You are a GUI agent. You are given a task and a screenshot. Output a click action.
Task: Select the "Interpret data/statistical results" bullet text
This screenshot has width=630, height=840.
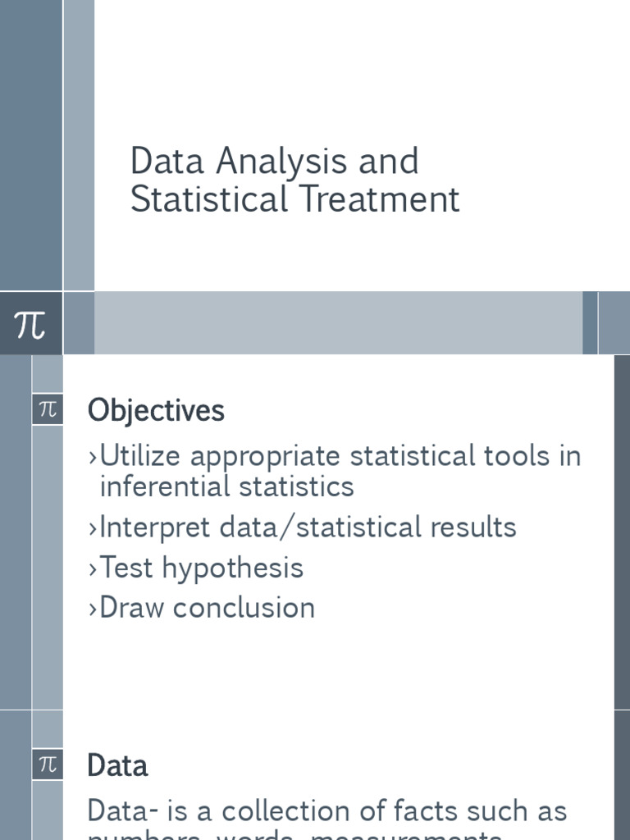308,527
